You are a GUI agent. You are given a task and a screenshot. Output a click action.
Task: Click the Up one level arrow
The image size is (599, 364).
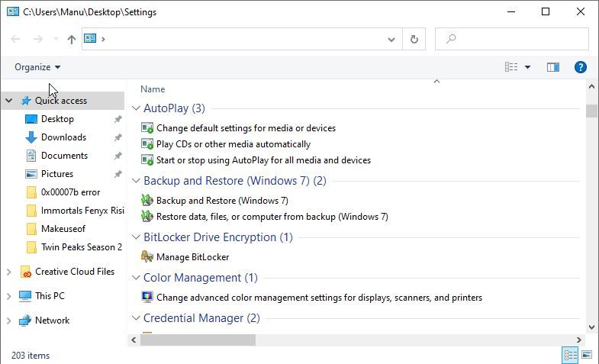click(x=72, y=39)
